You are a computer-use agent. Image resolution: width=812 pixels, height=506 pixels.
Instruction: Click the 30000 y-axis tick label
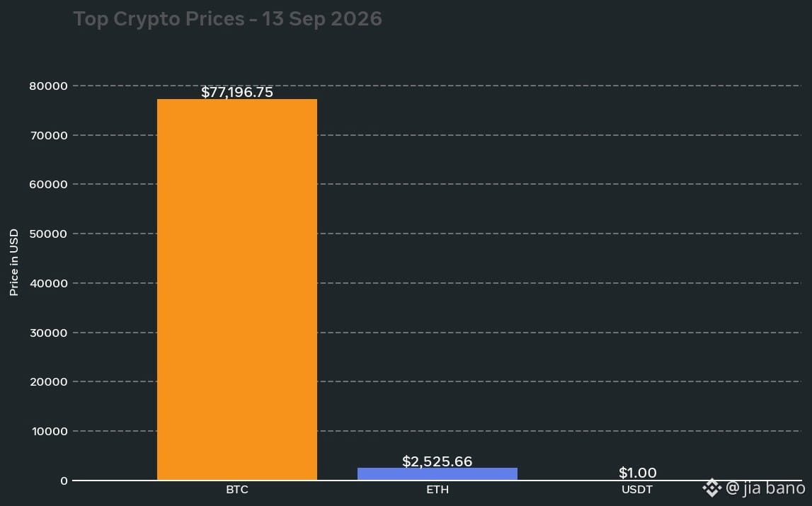[x=48, y=333]
